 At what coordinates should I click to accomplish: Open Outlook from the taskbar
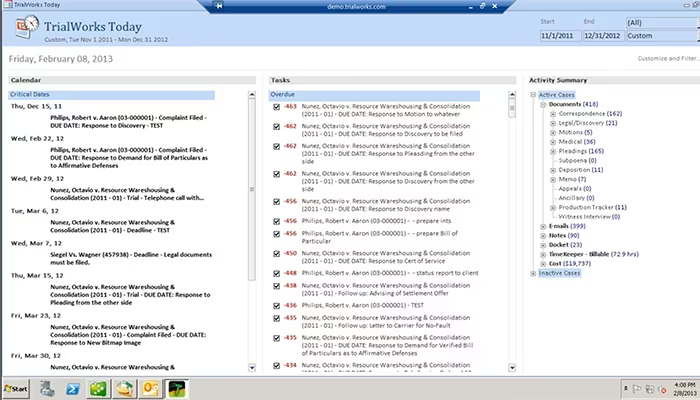point(150,389)
